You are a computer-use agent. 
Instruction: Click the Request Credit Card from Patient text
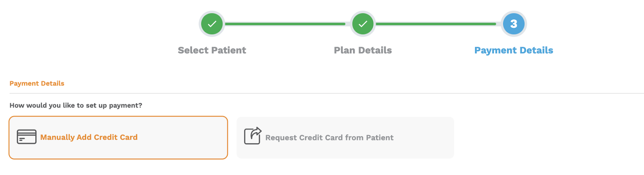pos(329,137)
